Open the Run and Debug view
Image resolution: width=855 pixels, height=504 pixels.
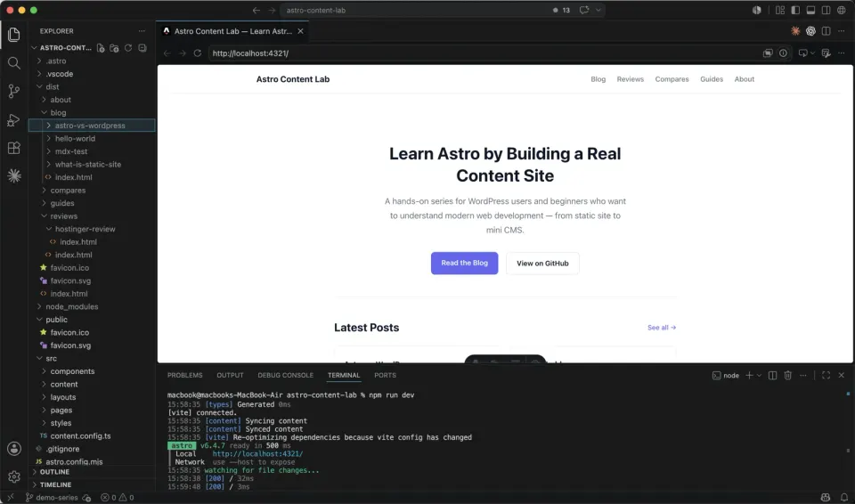[x=14, y=119]
